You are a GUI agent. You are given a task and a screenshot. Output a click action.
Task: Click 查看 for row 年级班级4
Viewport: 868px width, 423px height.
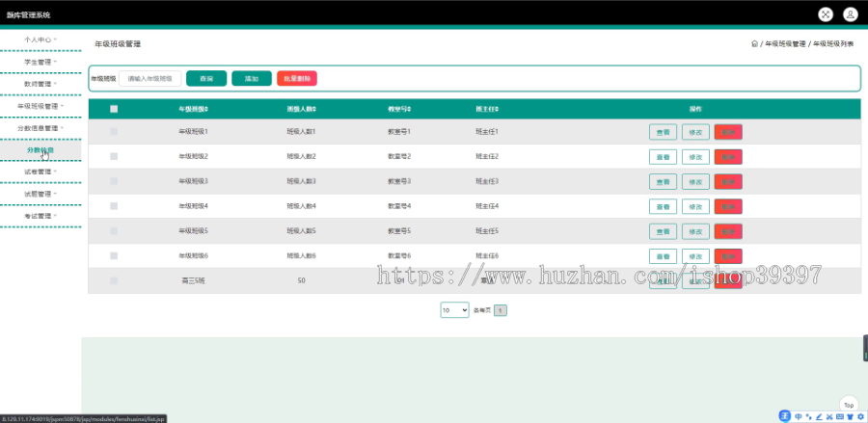click(x=663, y=206)
